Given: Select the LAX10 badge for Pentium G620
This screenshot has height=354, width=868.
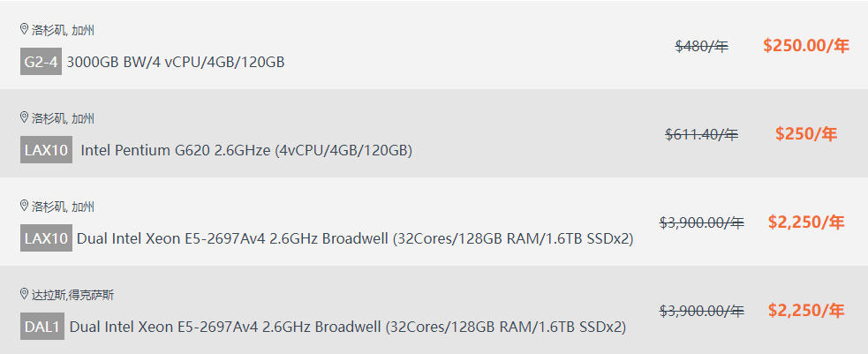Looking at the screenshot, I should point(46,150).
